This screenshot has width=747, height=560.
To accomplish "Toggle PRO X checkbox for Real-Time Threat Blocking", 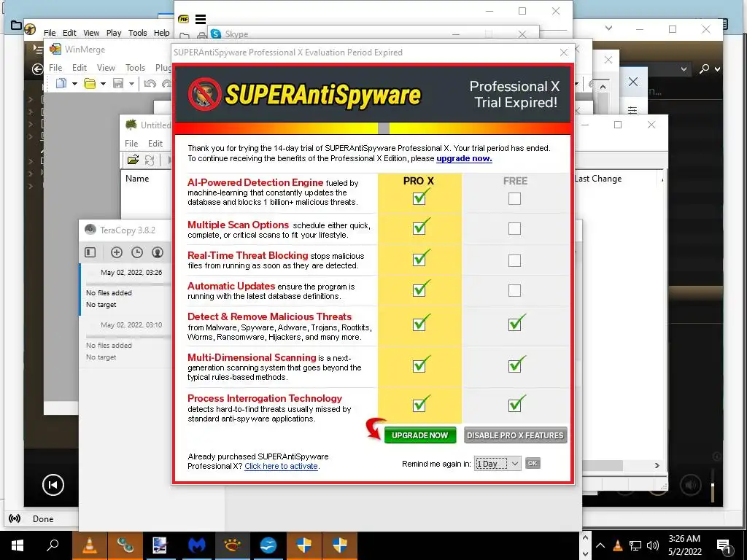I will [x=419, y=260].
